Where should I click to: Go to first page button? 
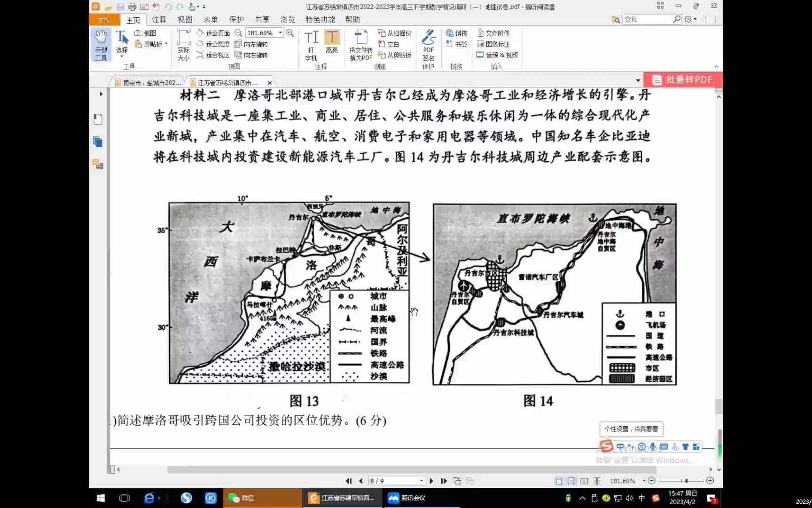[348, 481]
